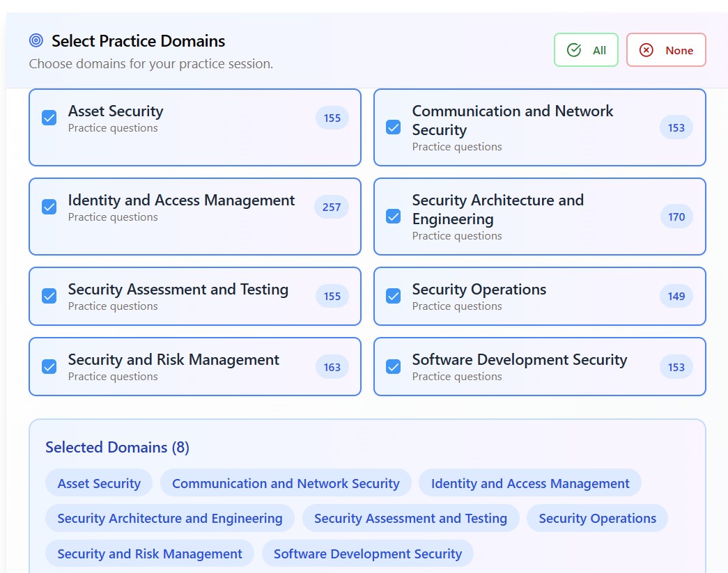Click the Software Development Security chip
This screenshot has height=573, width=728.
[x=367, y=554]
